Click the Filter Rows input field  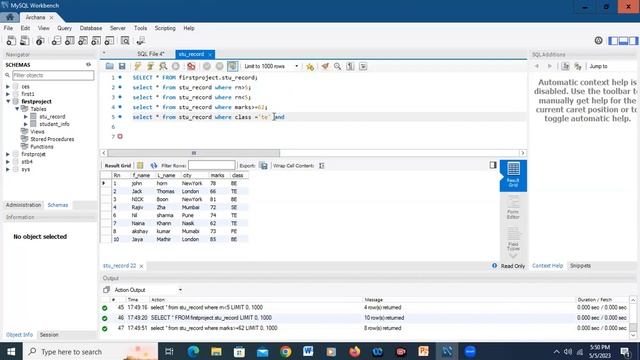pyautogui.click(x=212, y=165)
